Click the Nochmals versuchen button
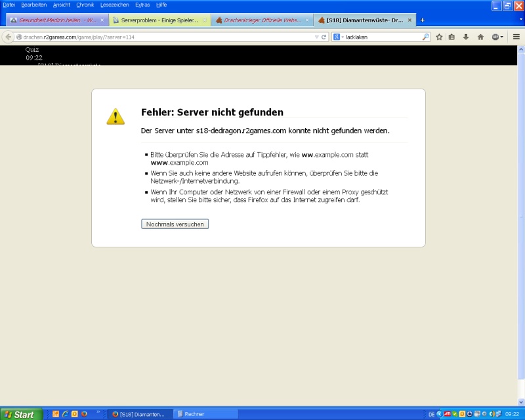Viewport: 525px width, 420px height. 175,224
